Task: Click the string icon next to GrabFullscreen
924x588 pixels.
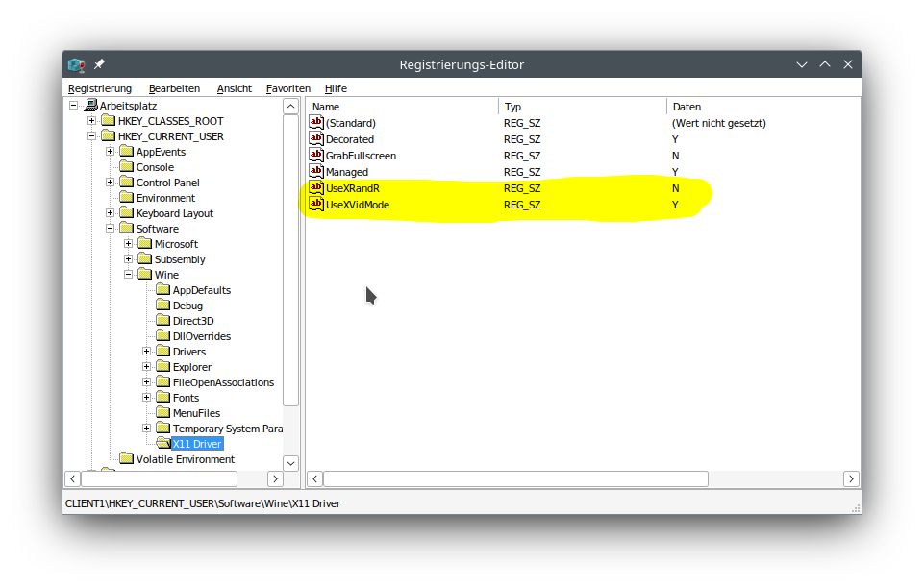Action: [316, 156]
